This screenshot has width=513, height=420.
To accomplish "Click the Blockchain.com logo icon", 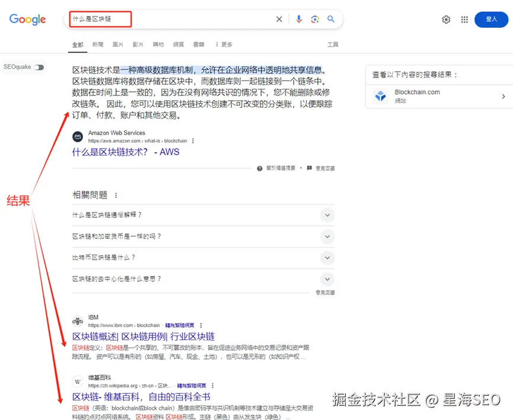I will click(381, 96).
